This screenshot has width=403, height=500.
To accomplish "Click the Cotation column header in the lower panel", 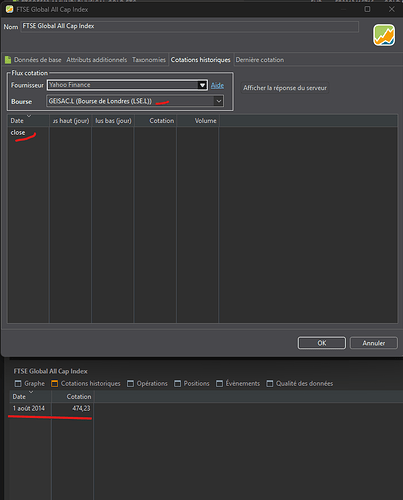I will (x=72, y=397).
